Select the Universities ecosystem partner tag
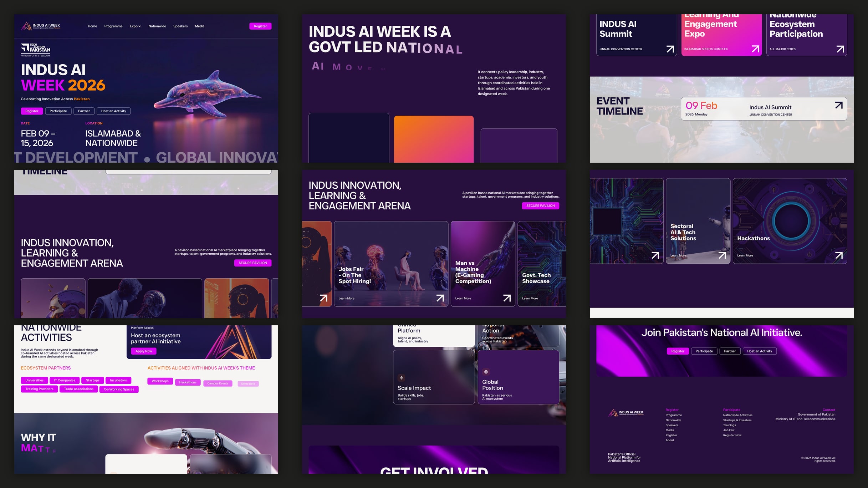The image size is (868, 488). click(x=34, y=380)
